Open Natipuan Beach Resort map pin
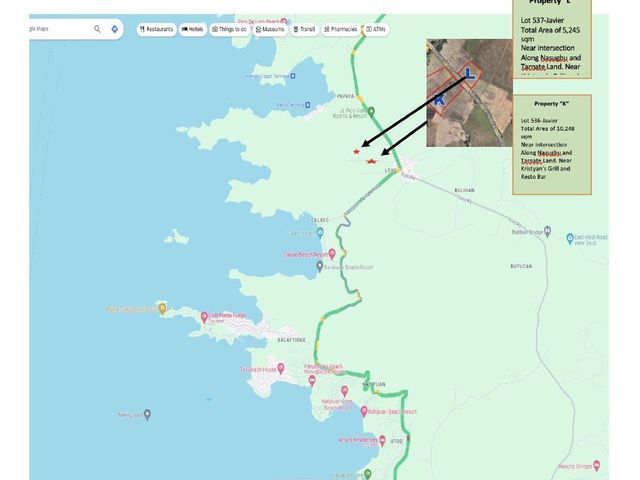The height and width of the screenshot is (480, 640). (364, 411)
